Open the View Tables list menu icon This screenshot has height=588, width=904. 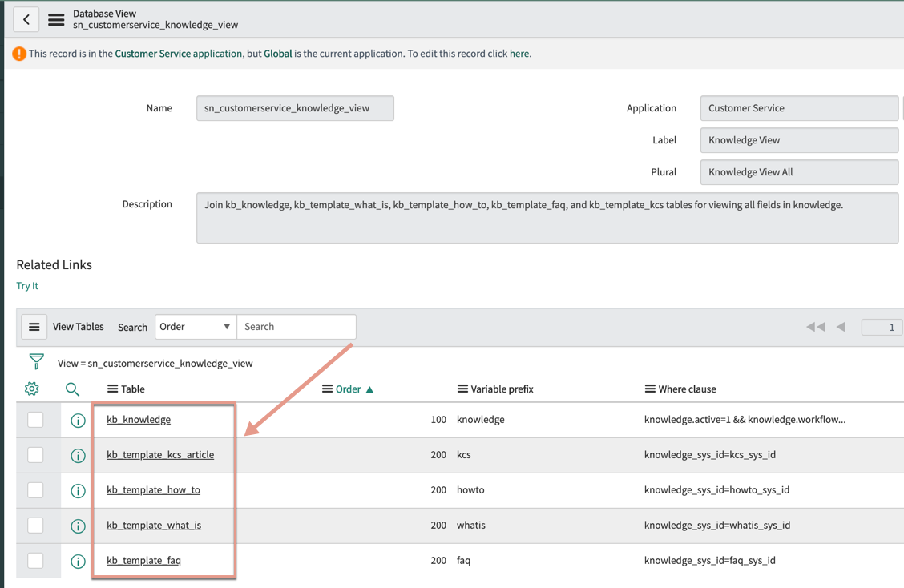pos(34,327)
